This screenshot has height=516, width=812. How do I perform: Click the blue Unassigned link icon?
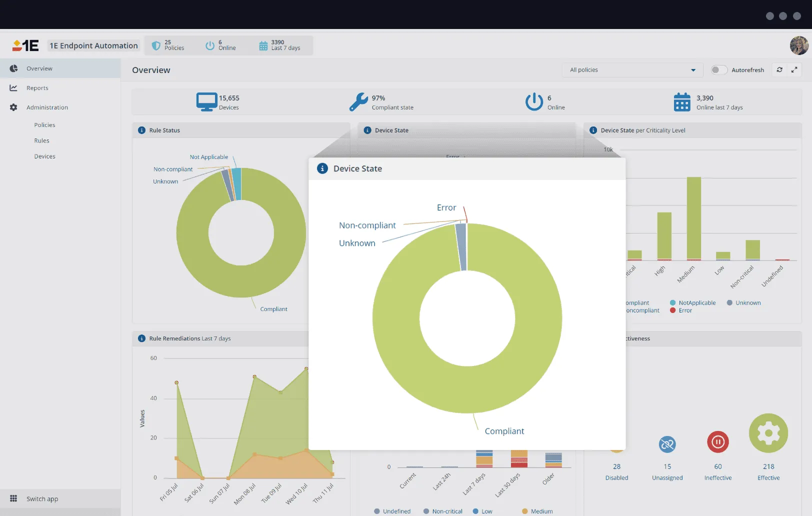coord(667,444)
